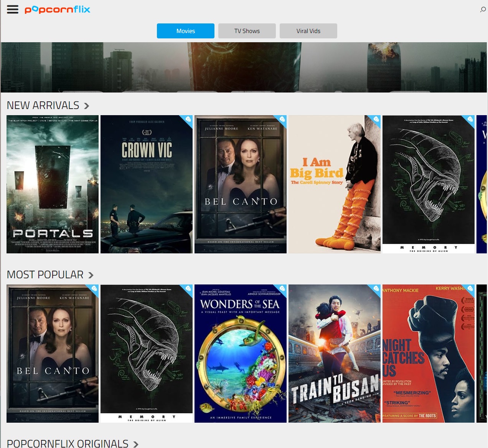Open the I Am Big Bird poster
The image size is (488, 448).
335,184
